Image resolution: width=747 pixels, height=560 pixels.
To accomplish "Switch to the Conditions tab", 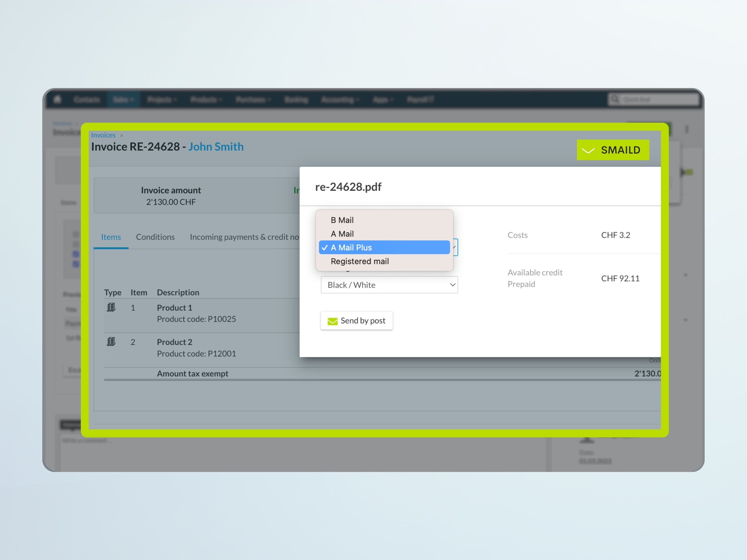I will tap(155, 237).
